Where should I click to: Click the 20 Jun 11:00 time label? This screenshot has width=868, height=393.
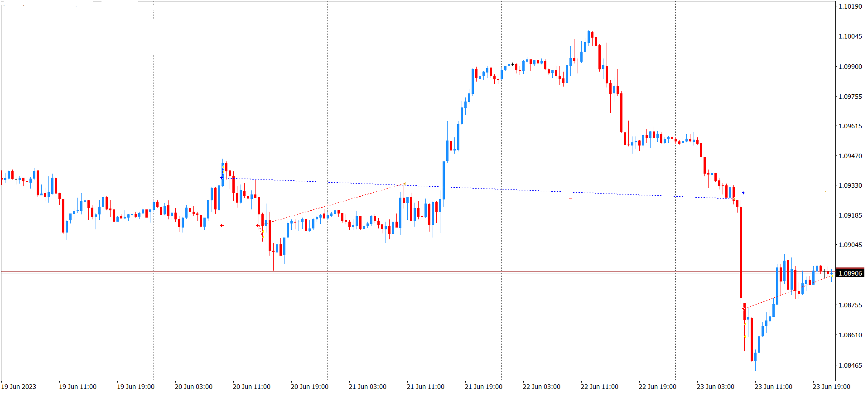251,387
